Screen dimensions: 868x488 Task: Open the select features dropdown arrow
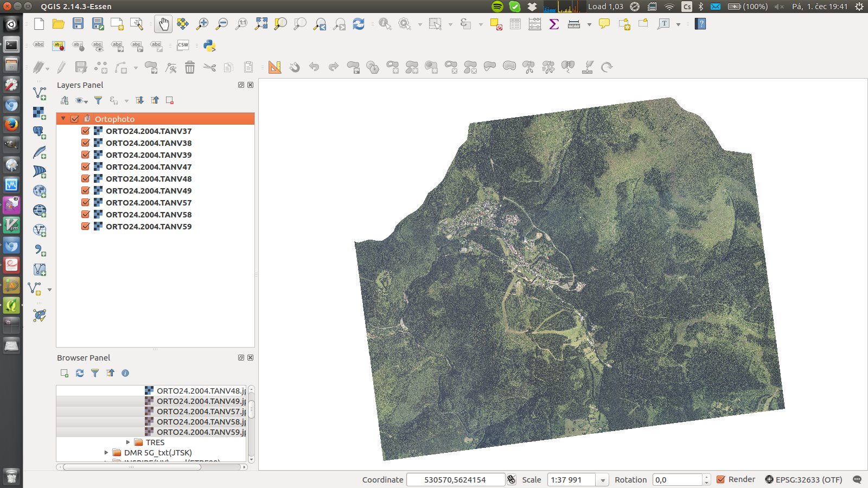click(450, 24)
